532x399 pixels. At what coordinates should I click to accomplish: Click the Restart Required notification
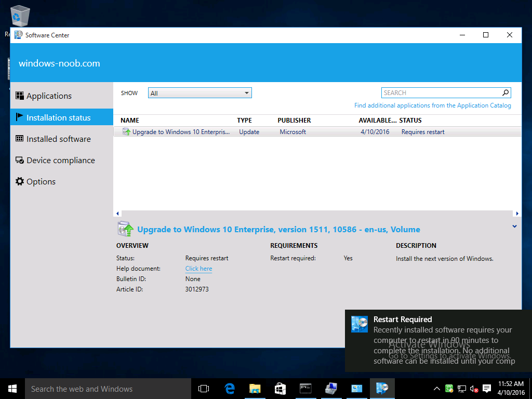(438, 341)
